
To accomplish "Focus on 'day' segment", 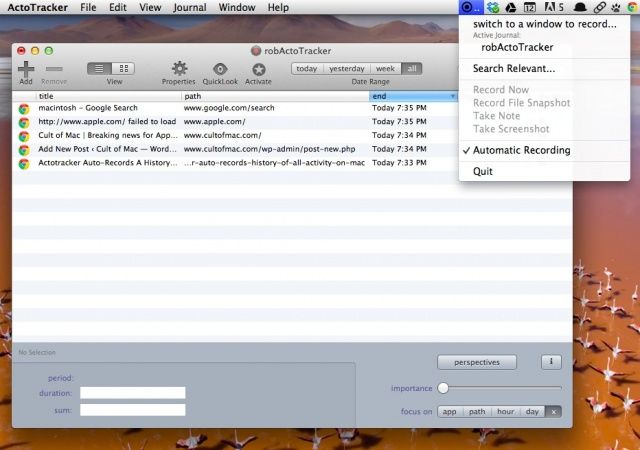I will [x=532, y=412].
